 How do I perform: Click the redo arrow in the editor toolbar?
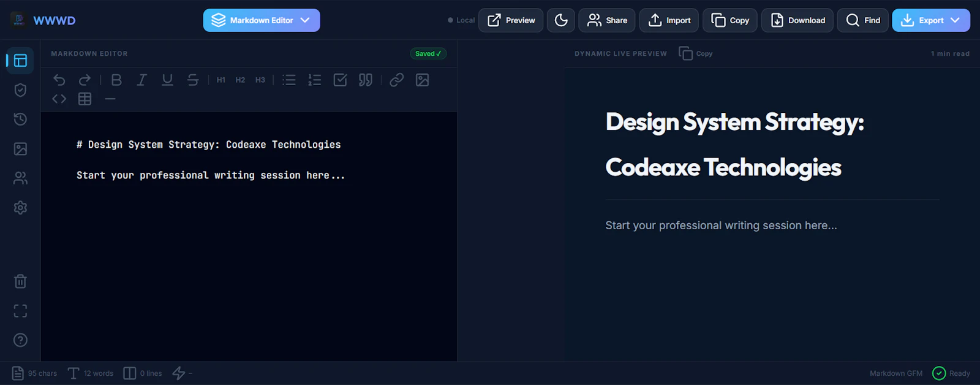[x=85, y=80]
